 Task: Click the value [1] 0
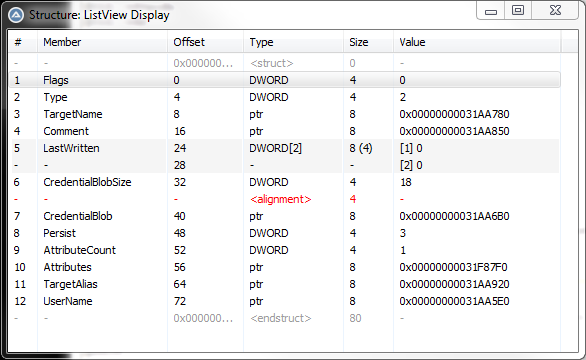pos(411,148)
